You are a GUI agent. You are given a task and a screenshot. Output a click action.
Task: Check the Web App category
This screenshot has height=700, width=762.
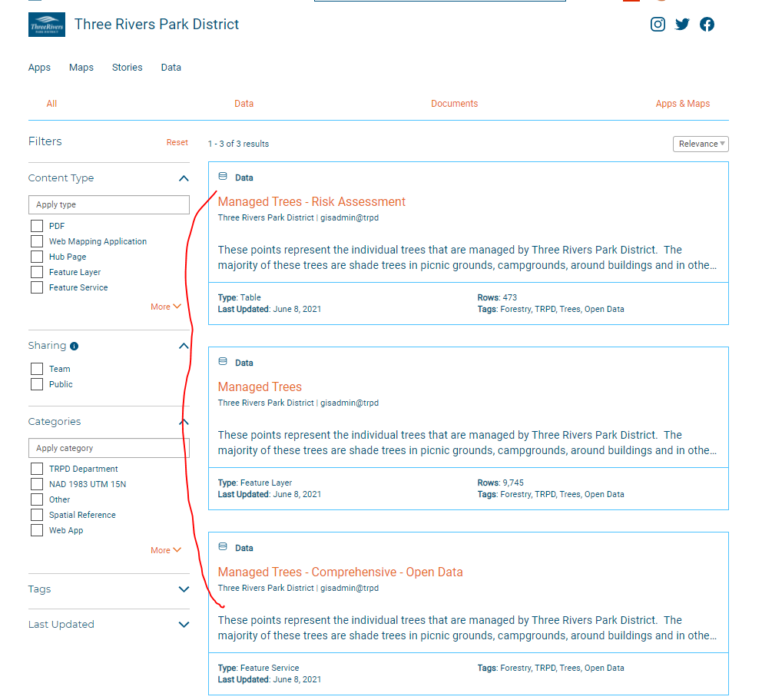tap(37, 530)
